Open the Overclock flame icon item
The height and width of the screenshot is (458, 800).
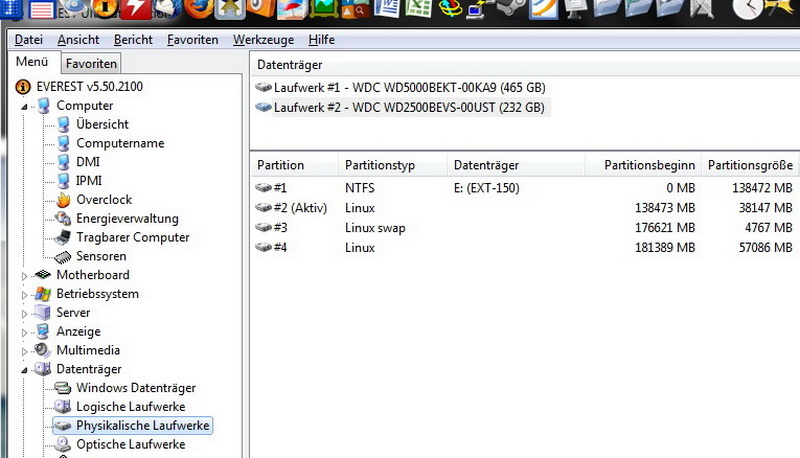(x=64, y=200)
